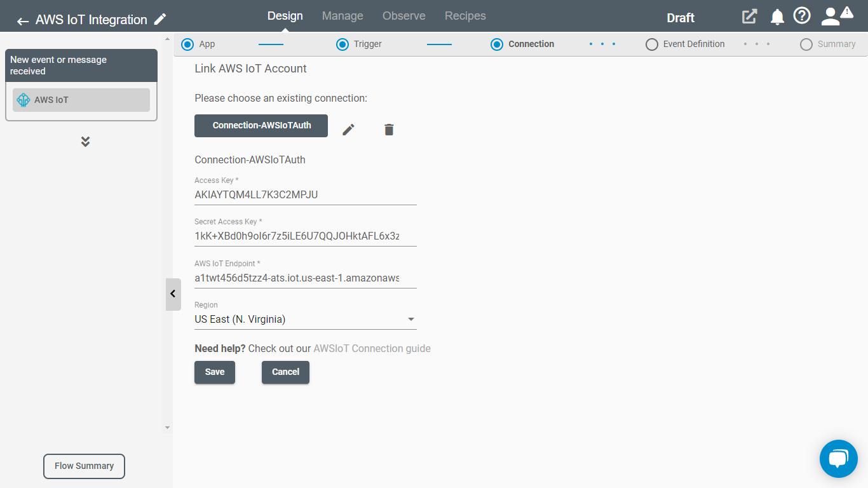Open the Flow Summary

click(x=84, y=466)
